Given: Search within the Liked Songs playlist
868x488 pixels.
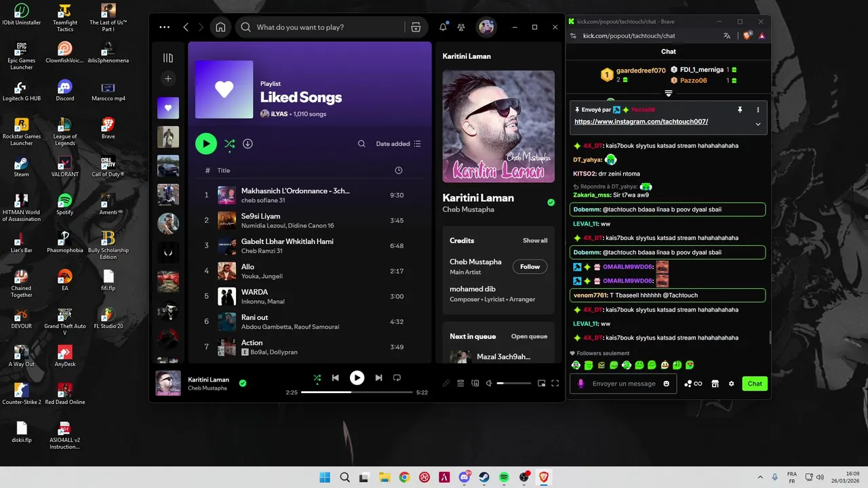Looking at the screenshot, I should (361, 144).
